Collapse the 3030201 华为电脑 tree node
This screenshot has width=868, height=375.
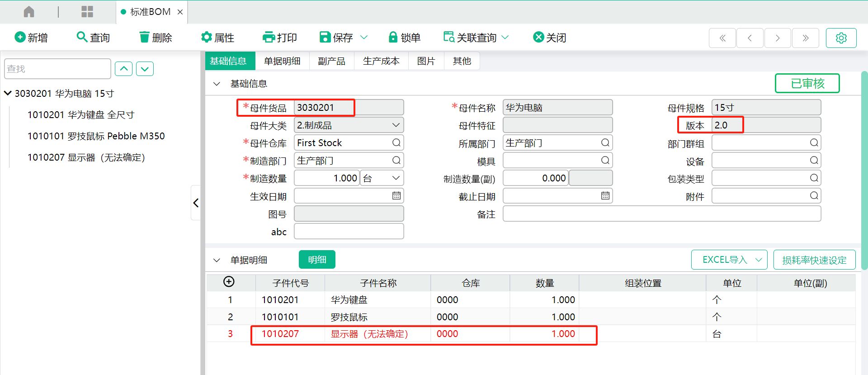(x=8, y=93)
